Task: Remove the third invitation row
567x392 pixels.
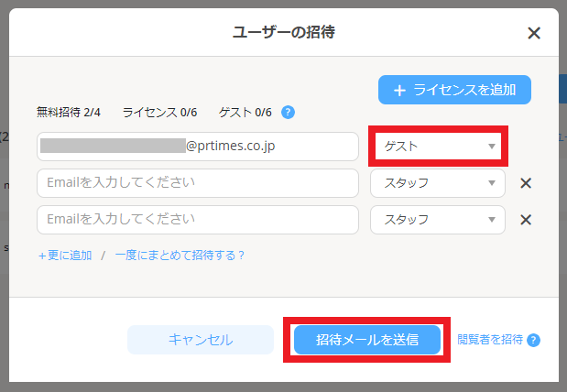Action: (x=526, y=220)
